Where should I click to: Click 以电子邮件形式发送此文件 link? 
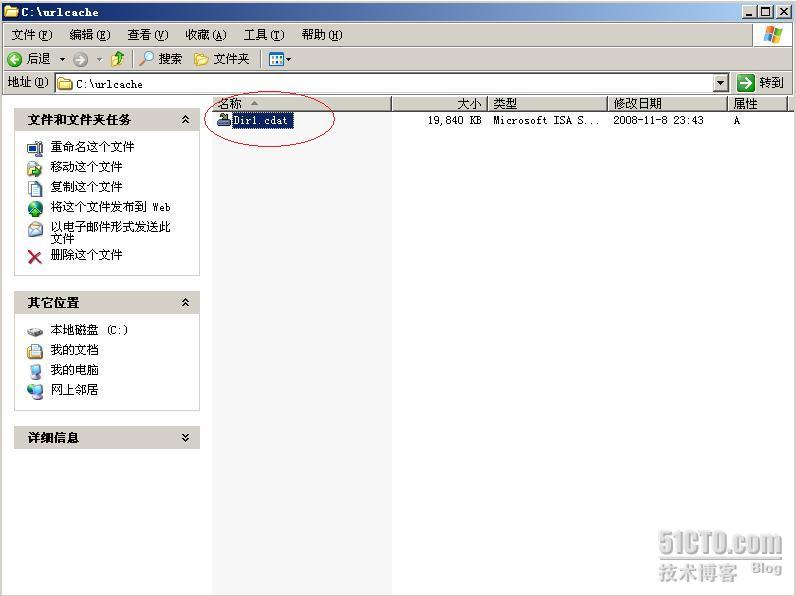point(110,232)
